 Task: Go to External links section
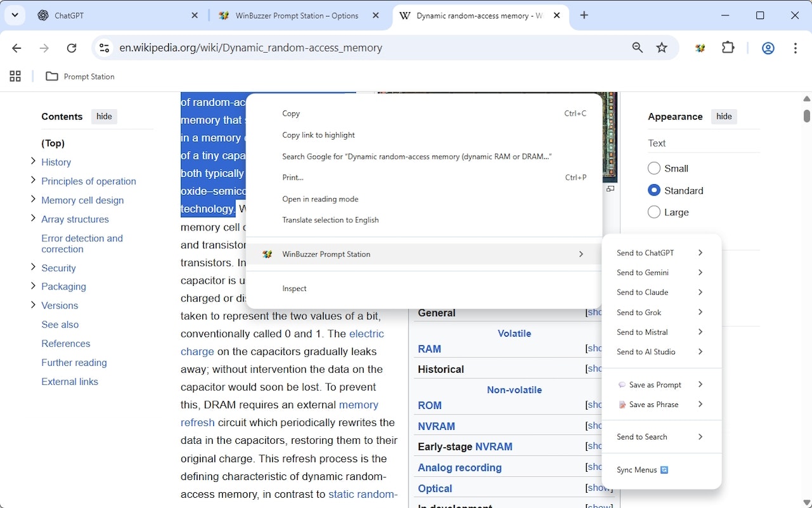[x=69, y=382]
